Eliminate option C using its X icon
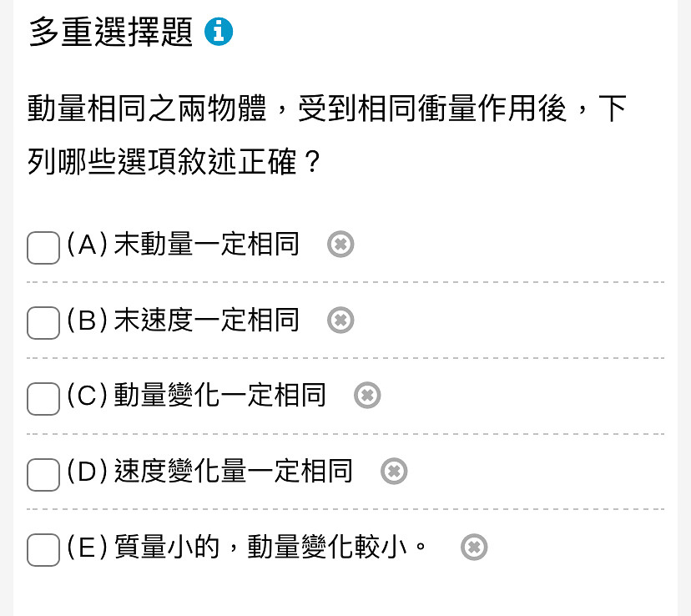This screenshot has height=616, width=691. point(367,396)
